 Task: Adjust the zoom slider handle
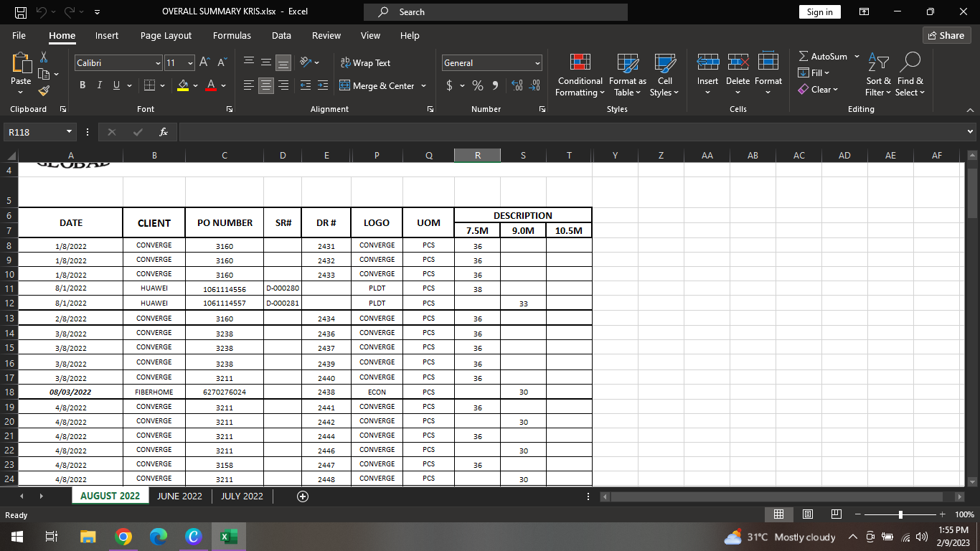(900, 514)
